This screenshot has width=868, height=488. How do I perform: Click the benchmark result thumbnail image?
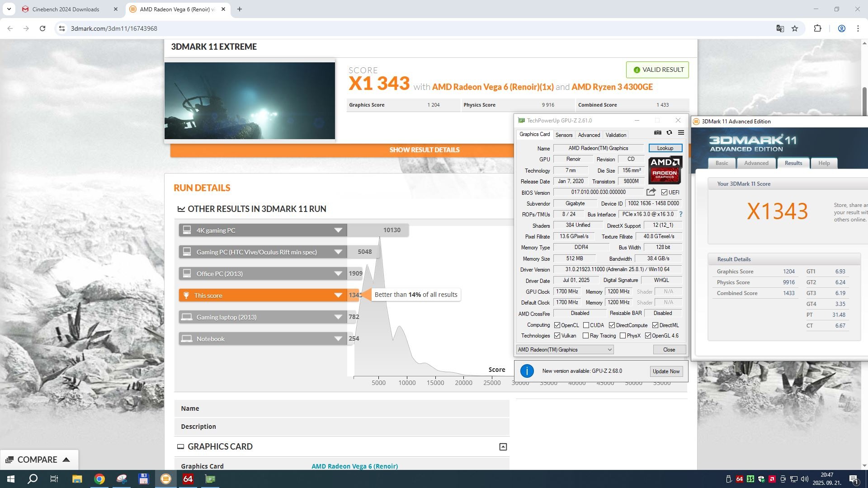coord(250,101)
